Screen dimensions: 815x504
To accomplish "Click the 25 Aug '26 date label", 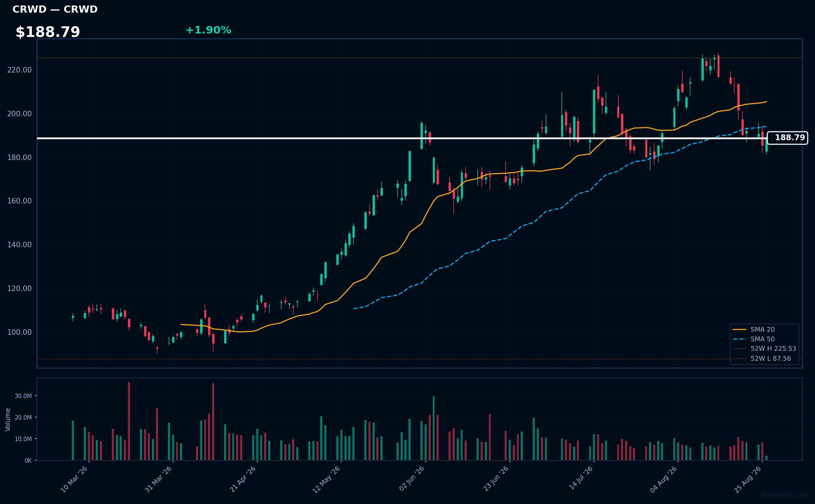I will [x=748, y=479].
